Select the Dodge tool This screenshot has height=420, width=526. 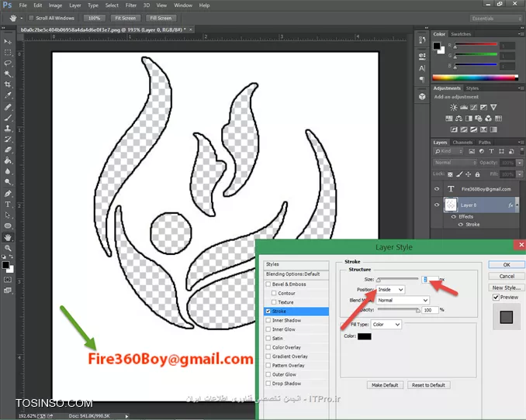8,182
